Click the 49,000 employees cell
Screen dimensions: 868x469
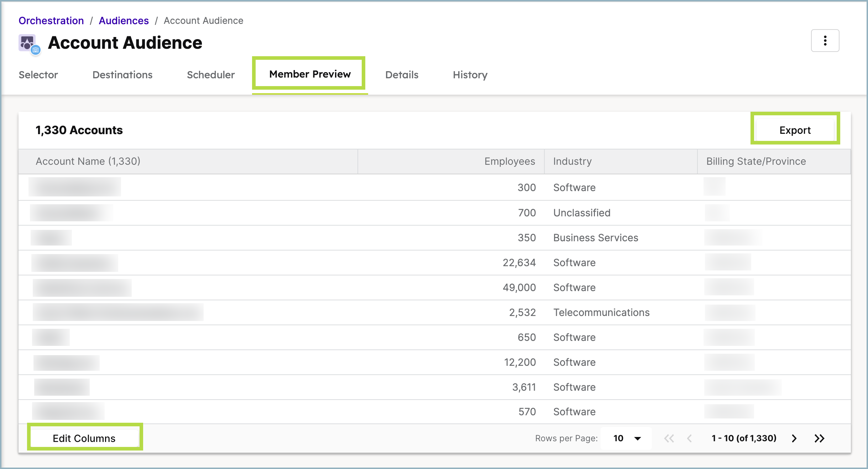(519, 288)
